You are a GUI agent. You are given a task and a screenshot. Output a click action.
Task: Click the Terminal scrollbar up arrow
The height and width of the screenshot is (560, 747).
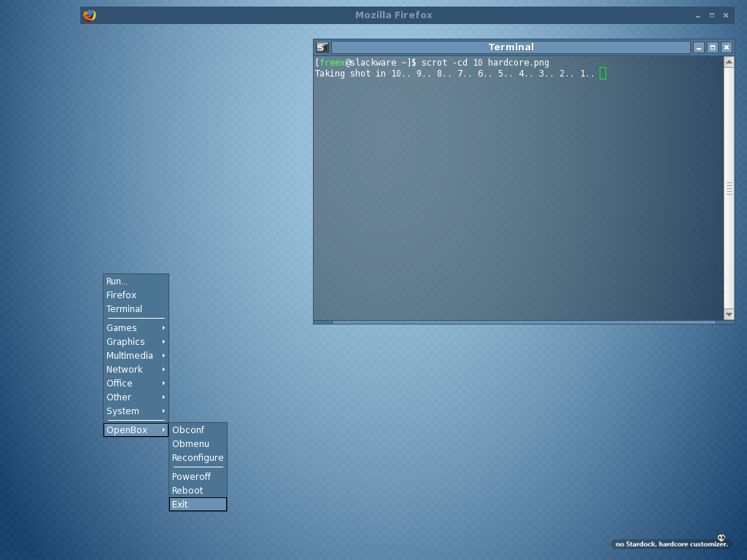click(729, 63)
